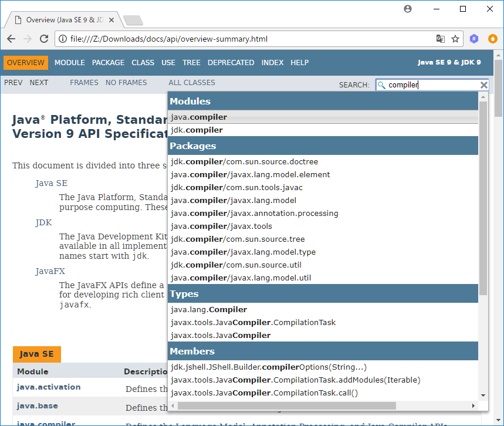Select CompilationTask.call() member result

323,393
